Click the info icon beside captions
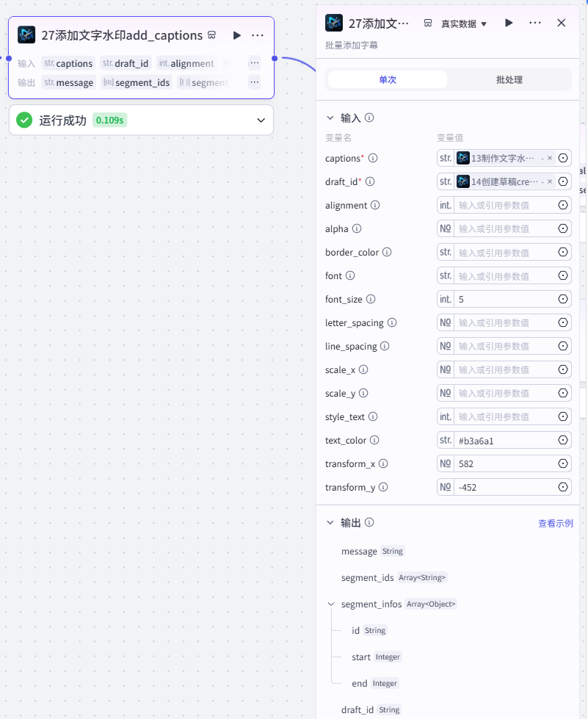The image size is (588, 719). 373,158
